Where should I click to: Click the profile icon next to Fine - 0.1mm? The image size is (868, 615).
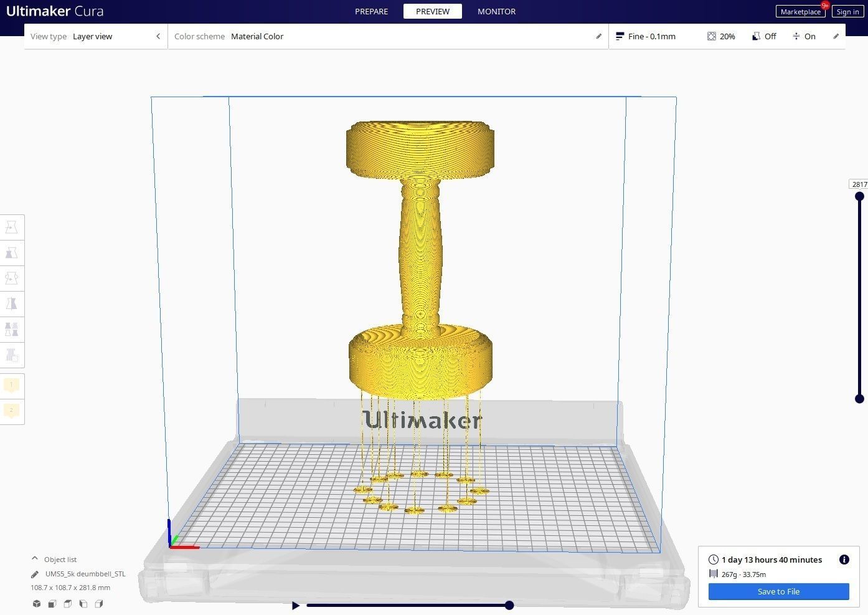620,36
